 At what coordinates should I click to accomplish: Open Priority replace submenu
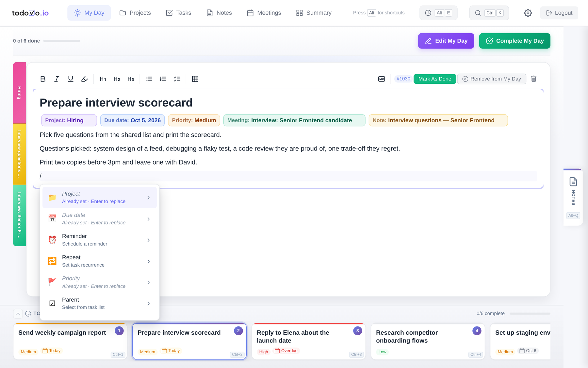tap(100, 282)
